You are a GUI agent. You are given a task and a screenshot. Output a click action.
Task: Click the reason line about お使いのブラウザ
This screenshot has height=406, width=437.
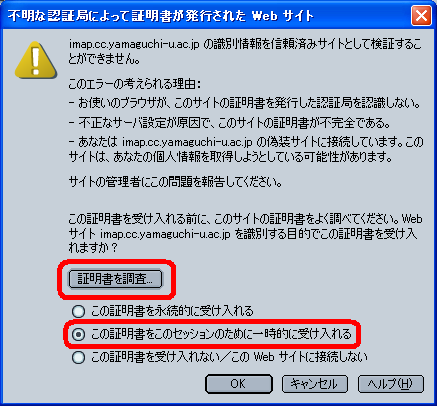point(245,103)
